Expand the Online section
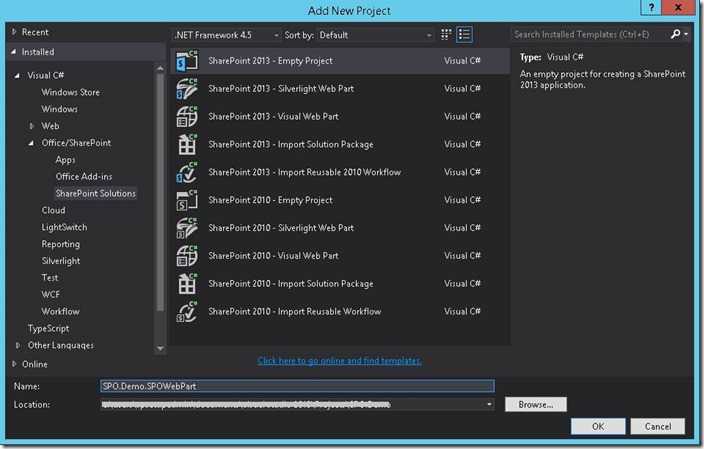 coord(14,364)
